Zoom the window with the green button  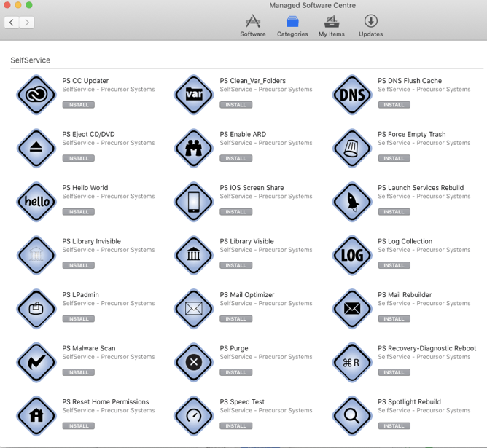coord(29,4)
